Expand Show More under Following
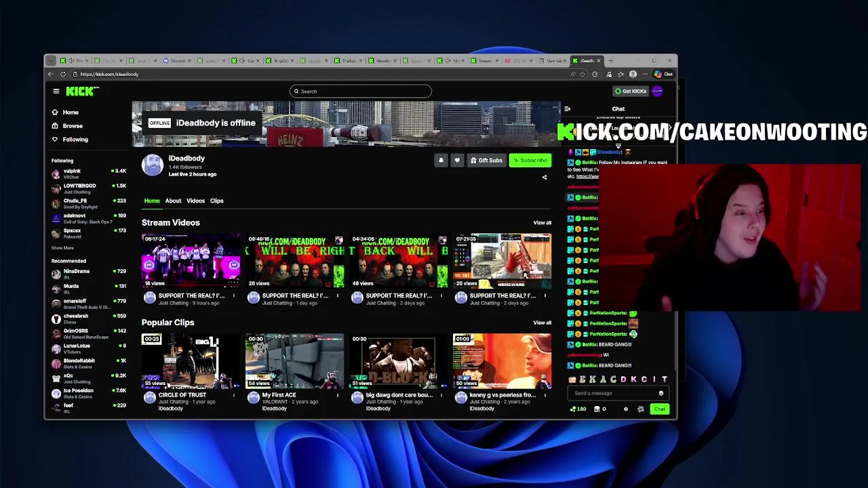This screenshot has height=488, width=868. pos(62,248)
